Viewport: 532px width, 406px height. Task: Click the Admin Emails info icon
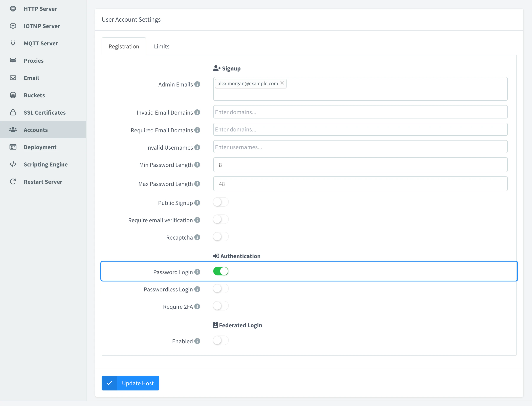coord(197,84)
